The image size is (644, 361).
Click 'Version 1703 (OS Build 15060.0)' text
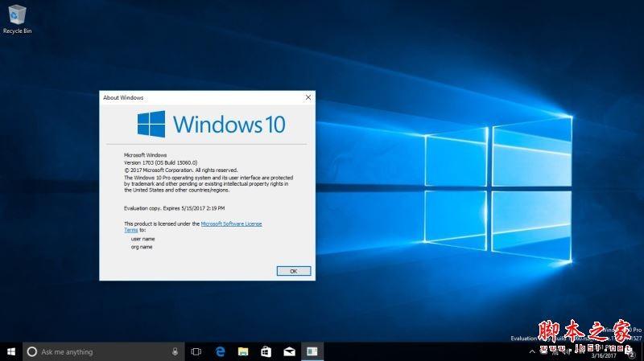160,162
